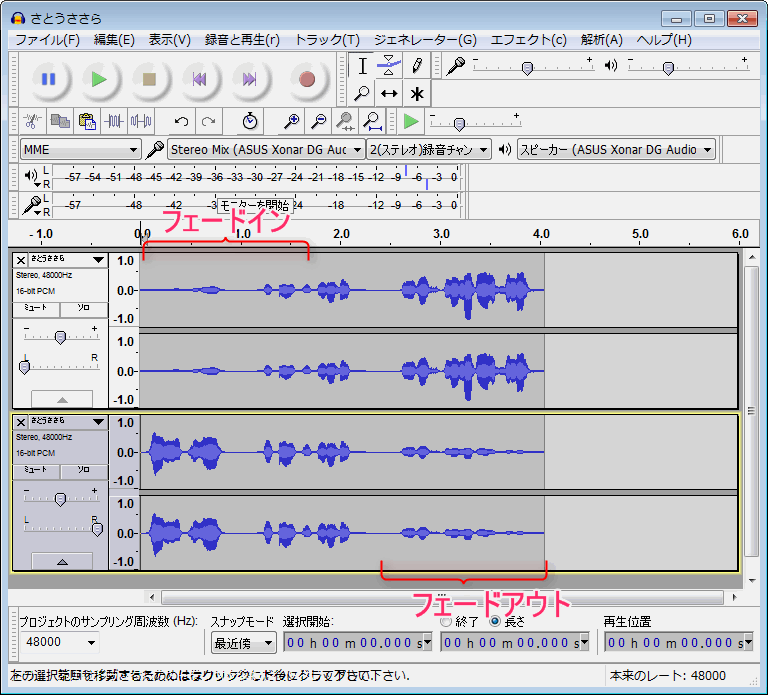Open the 編集(E) menu

(x=114, y=40)
